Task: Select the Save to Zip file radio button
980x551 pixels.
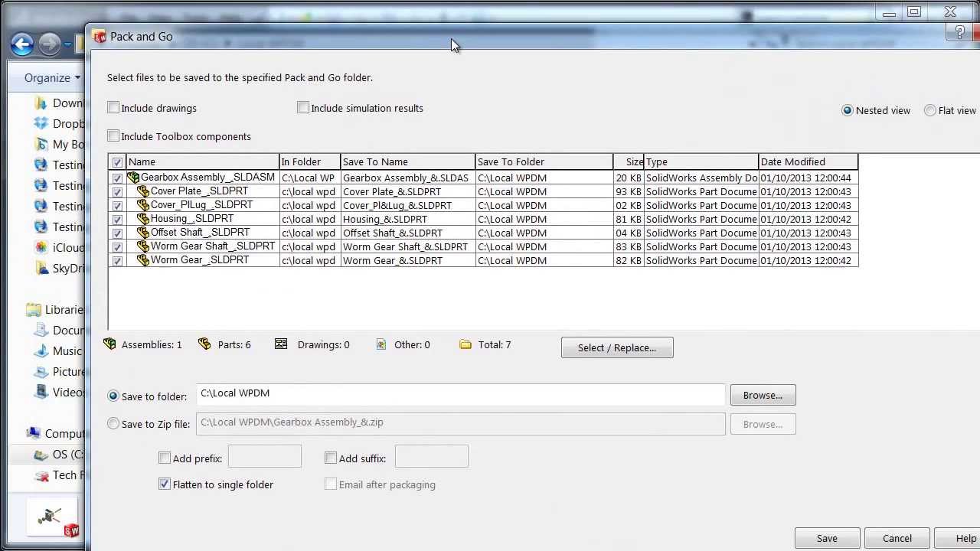Action: tap(113, 423)
